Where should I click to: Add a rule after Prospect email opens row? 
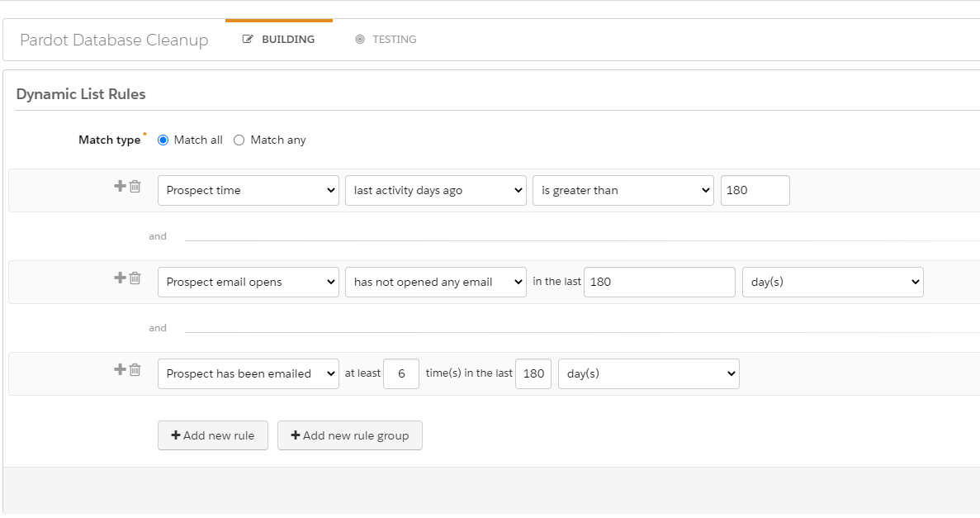pos(120,277)
